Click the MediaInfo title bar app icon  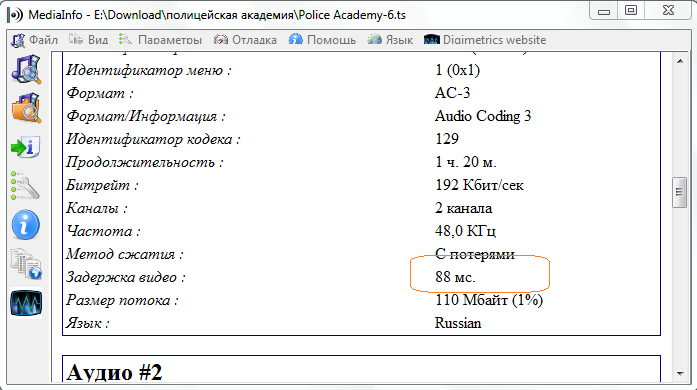click(x=15, y=15)
